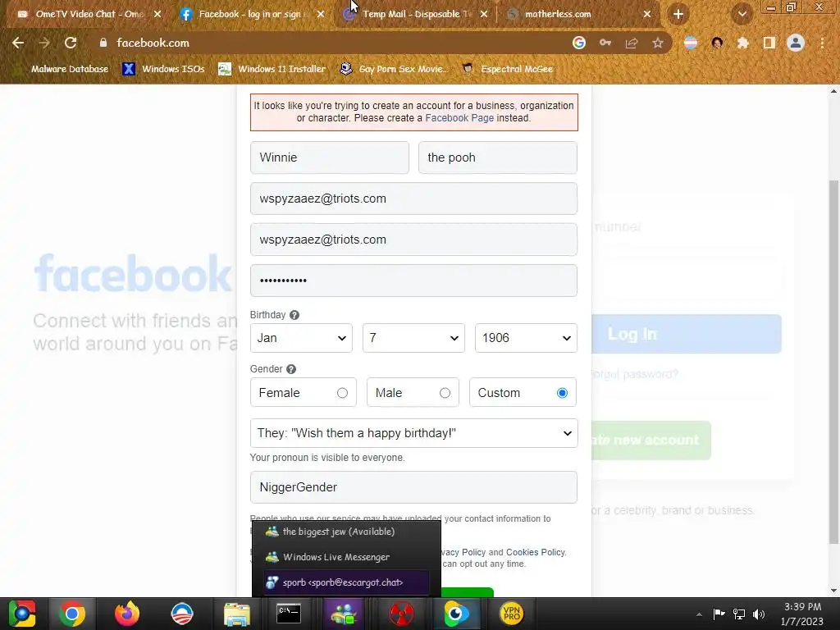
Task: Click the page vertical scrollbar thumb
Action: (x=833, y=362)
